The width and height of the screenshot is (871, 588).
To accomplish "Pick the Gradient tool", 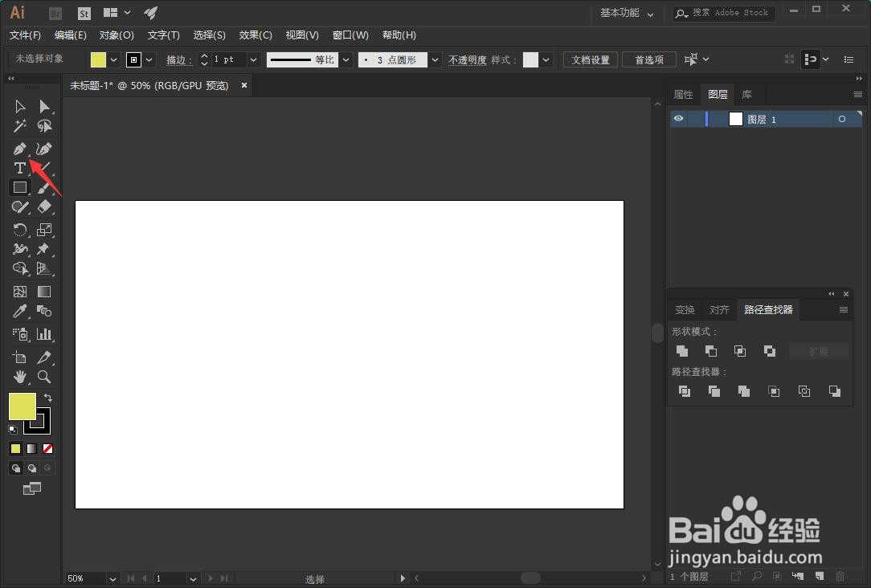I will coord(44,292).
